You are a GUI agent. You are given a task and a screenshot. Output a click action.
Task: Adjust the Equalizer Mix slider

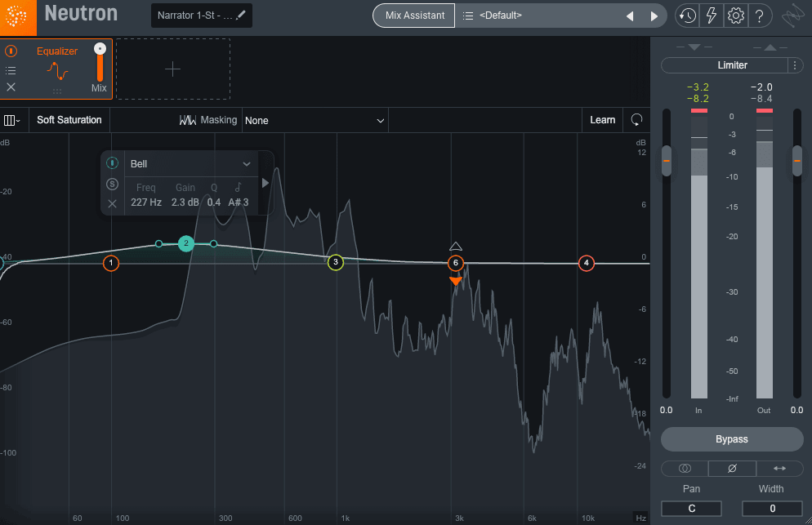100,62
